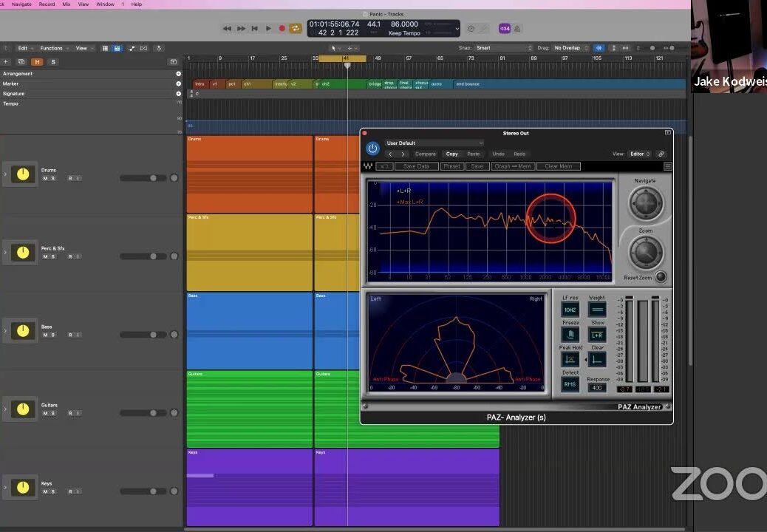The image size is (767, 532).
Task: Open the Functions menu in tracks area
Action: pyautogui.click(x=54, y=49)
